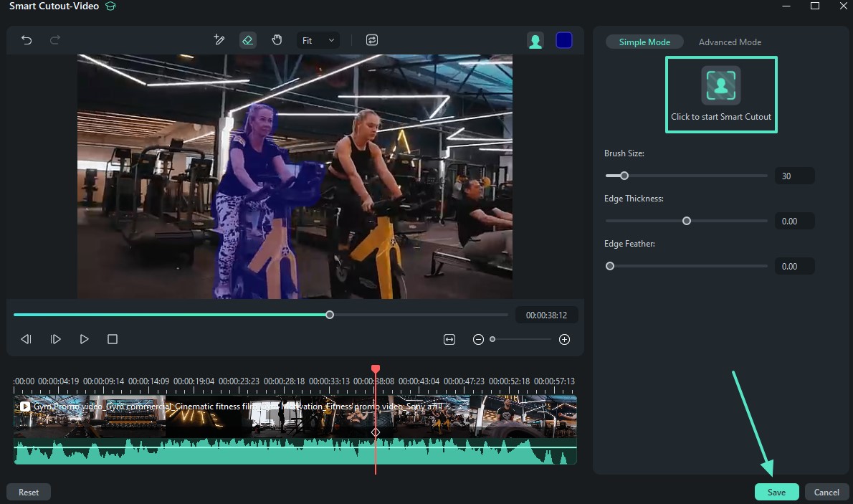Play the video preview
Screen dimensions: 853x504
84,339
